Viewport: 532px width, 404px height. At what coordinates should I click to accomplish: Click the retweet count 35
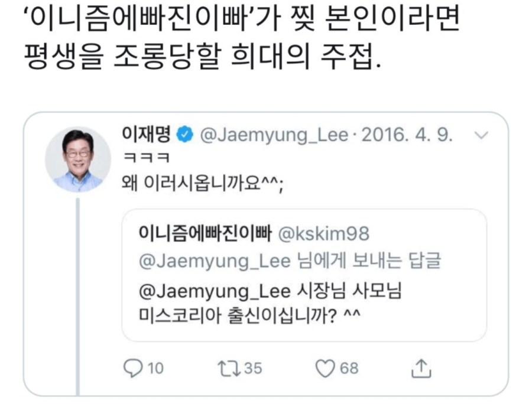(252, 368)
